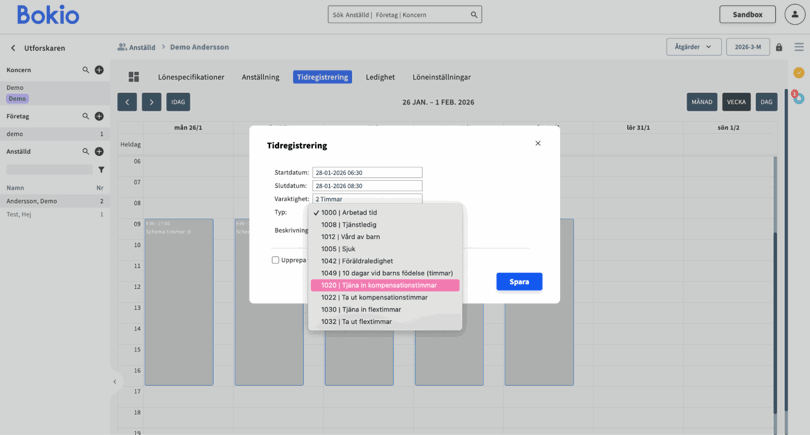Choose 1005 | Sjuk from type list

pos(338,249)
